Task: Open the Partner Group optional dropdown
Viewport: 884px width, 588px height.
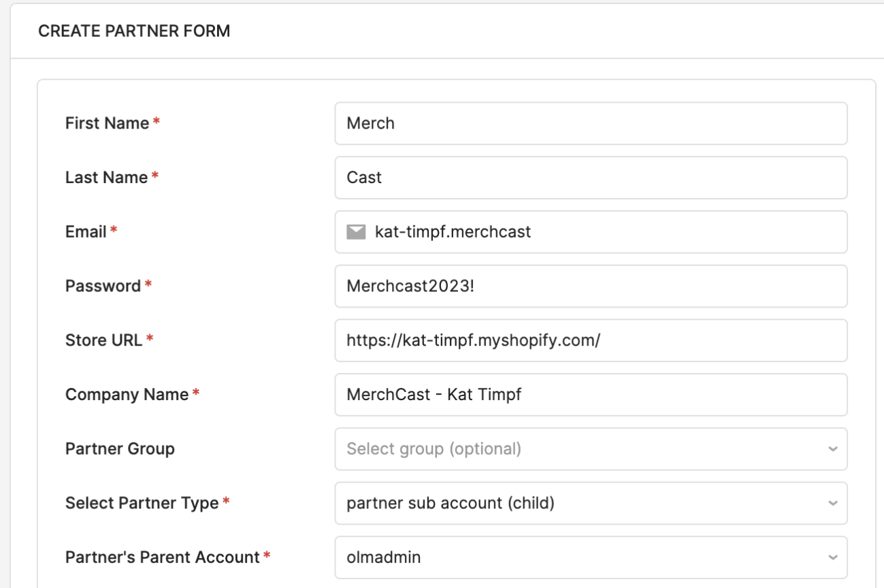Action: pyautogui.click(x=591, y=449)
